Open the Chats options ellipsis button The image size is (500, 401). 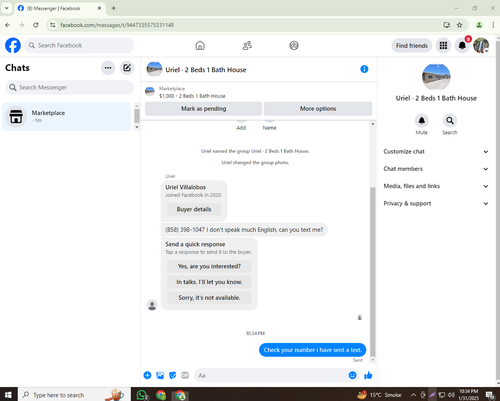[108, 68]
